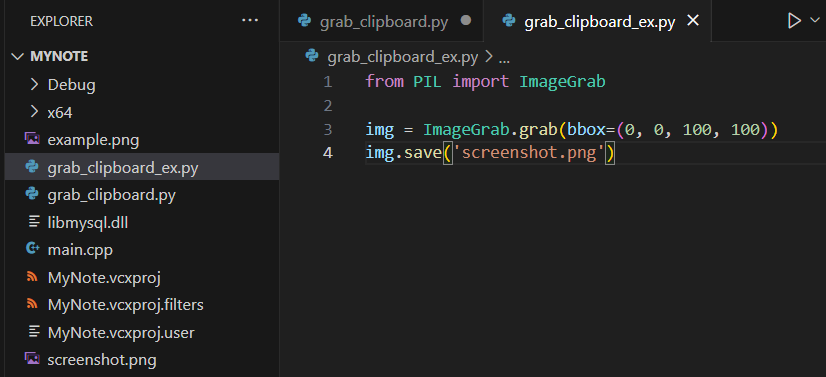
Task: Close the grab_clipboard_ex.py tab
Action: click(694, 21)
